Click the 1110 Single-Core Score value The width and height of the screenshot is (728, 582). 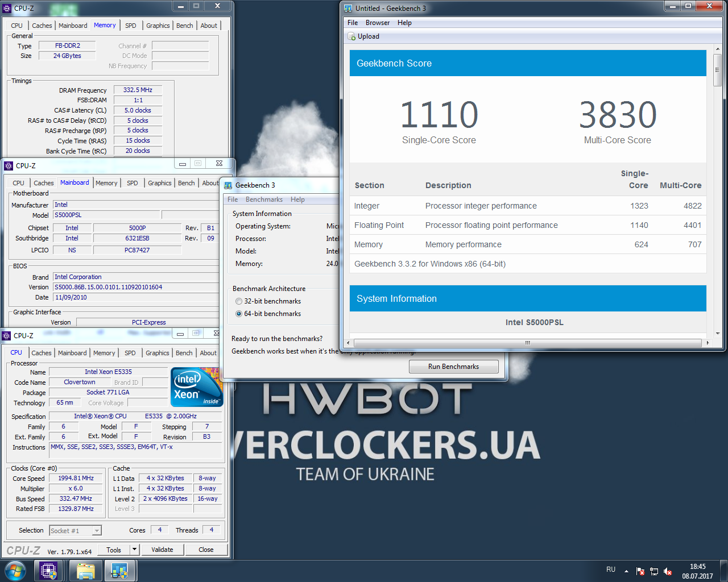439,115
